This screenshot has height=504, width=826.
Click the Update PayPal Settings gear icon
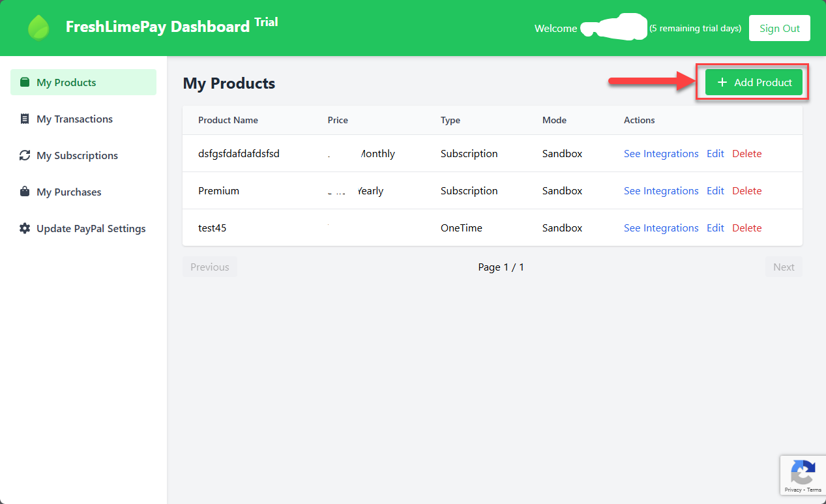click(x=25, y=228)
